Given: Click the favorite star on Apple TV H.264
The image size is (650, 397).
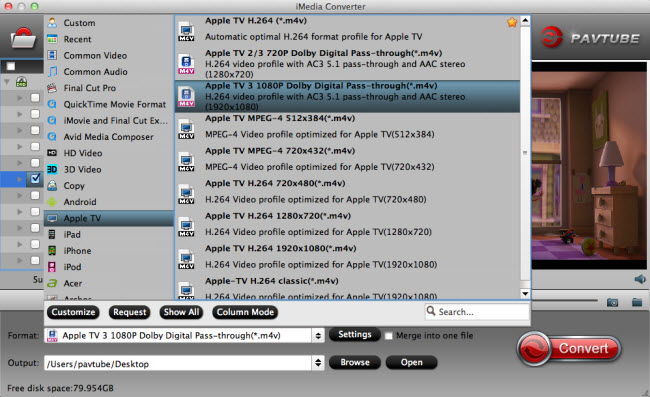Looking at the screenshot, I should [512, 22].
